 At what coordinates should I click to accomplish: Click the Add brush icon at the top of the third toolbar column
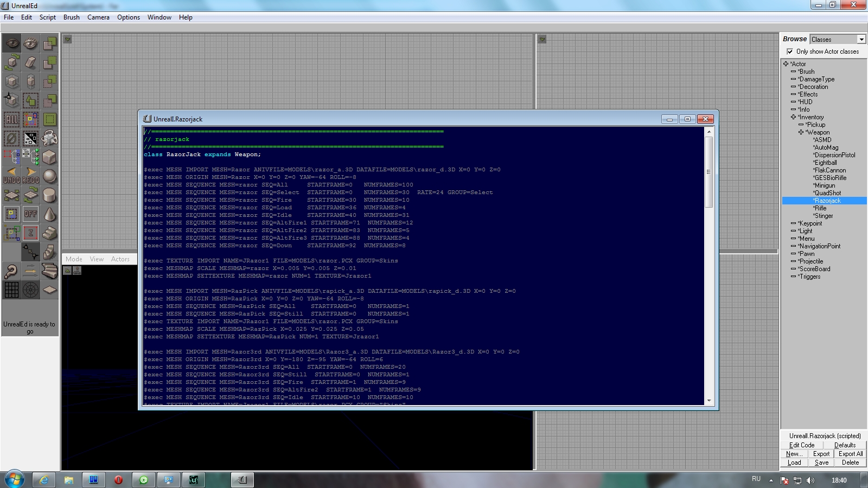click(50, 43)
